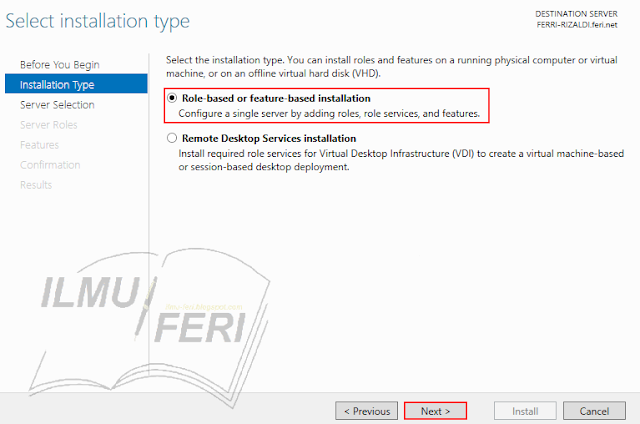Viewport: 640px width, 424px height.
Task: Click the Install button
Action: (x=526, y=411)
